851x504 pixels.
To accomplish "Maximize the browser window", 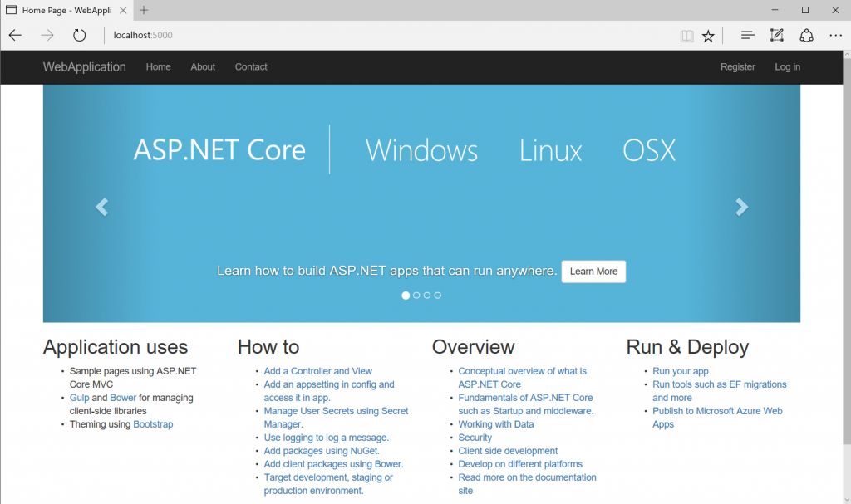I will 805,10.
